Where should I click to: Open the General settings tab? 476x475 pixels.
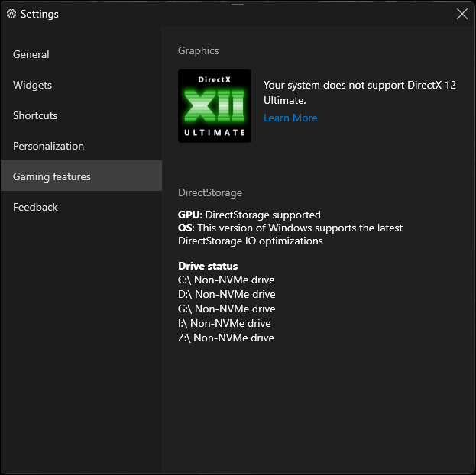click(x=31, y=54)
